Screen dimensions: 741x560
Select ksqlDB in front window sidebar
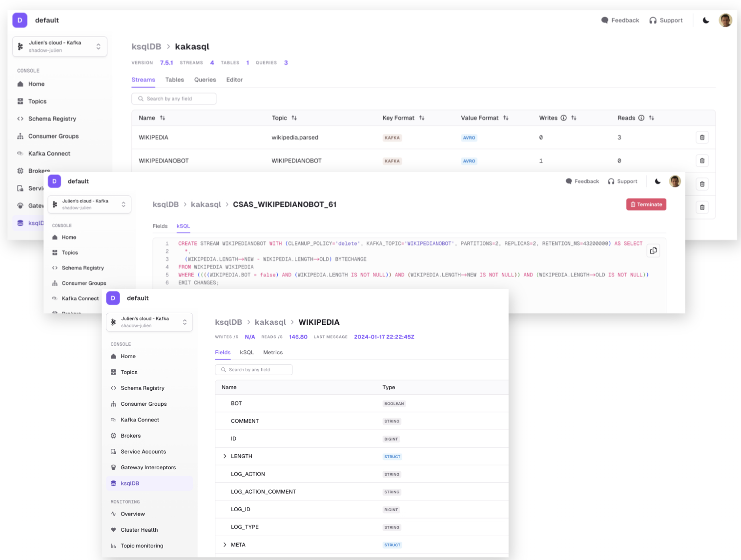[149, 483]
